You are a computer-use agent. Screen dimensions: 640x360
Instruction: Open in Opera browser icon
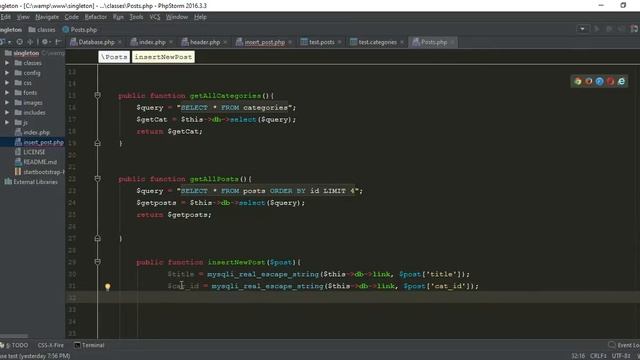pyautogui.click(x=610, y=81)
